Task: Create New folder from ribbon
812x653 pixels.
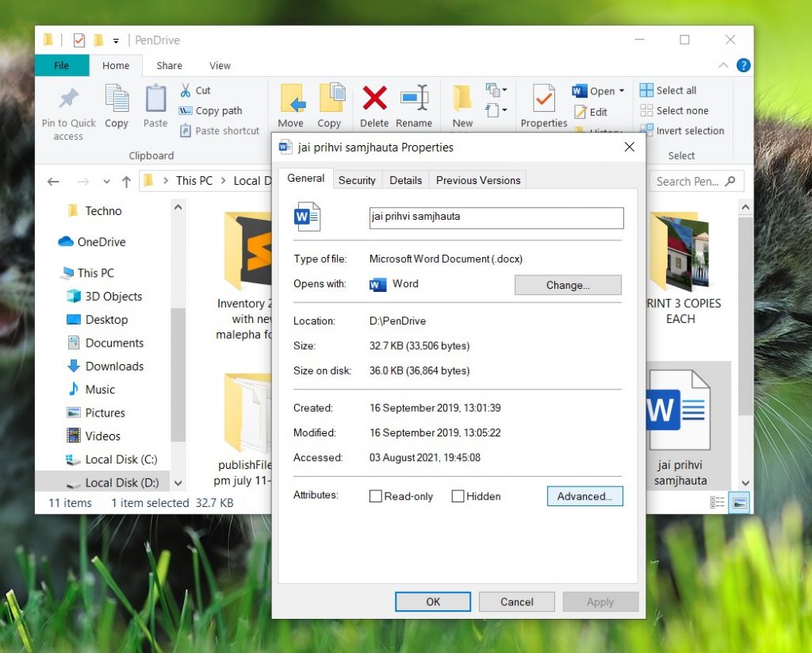Action: pyautogui.click(x=462, y=98)
